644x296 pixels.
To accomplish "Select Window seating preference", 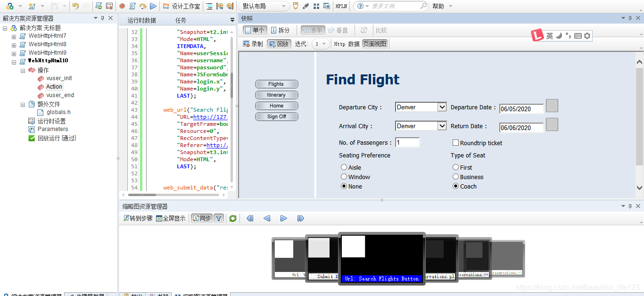I will pyautogui.click(x=344, y=177).
